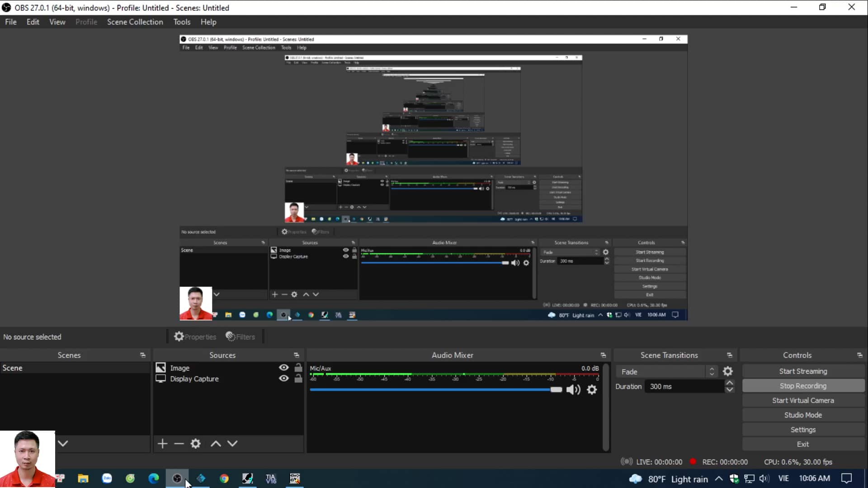Show hidden system tray icons
Image resolution: width=868 pixels, height=488 pixels.
tap(719, 479)
